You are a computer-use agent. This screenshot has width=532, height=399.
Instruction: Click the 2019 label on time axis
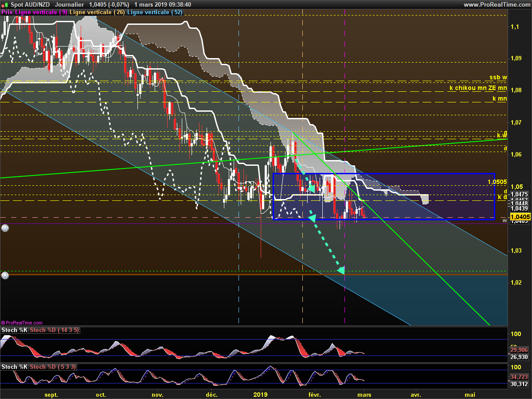point(260,394)
